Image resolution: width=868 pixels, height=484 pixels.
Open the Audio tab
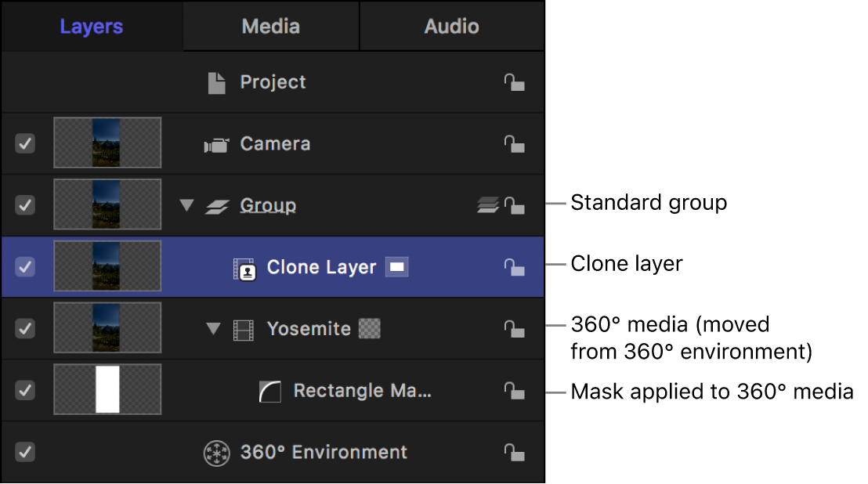(x=451, y=26)
